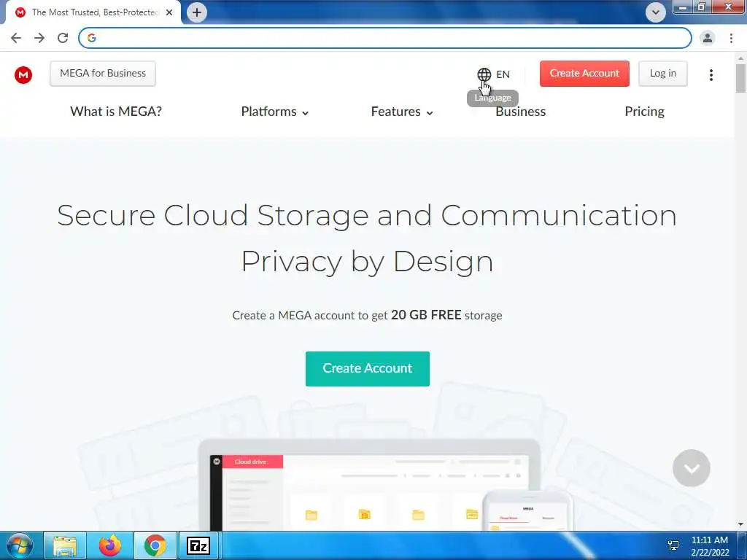Viewport: 747px width, 560px height.
Task: Open File Explorer from taskbar
Action: pyautogui.click(x=65, y=545)
